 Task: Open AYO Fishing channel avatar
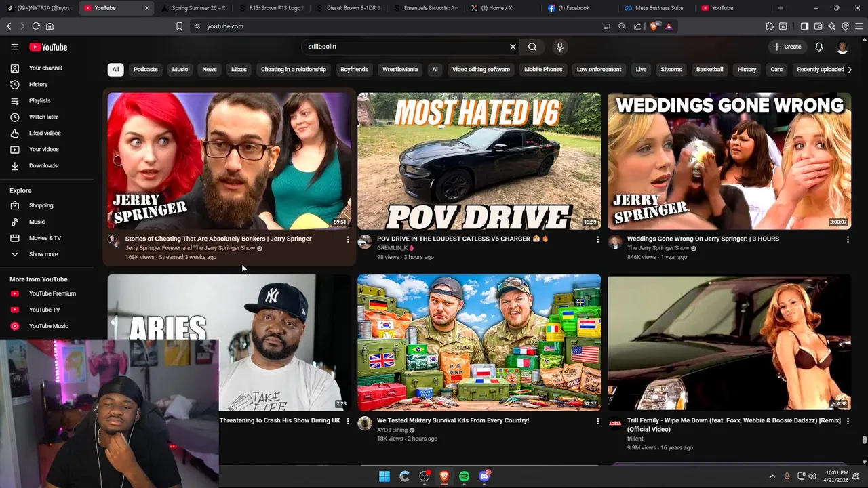365,424
